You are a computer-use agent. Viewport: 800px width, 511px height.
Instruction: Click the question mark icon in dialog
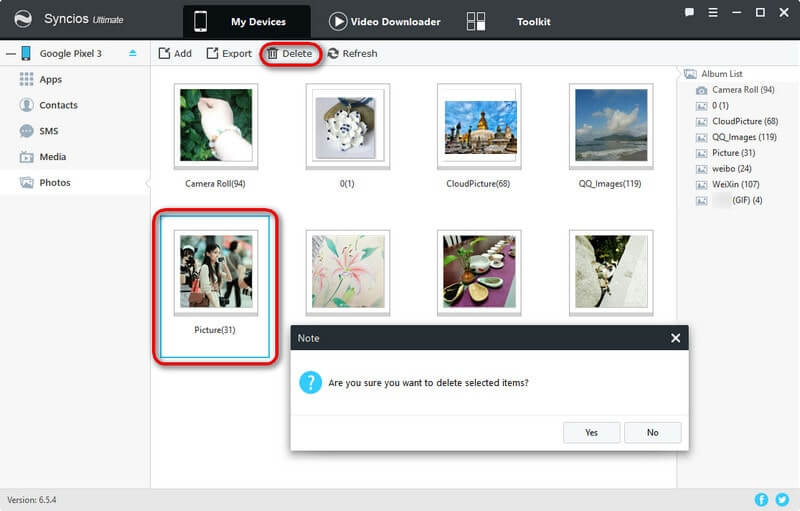pyautogui.click(x=310, y=382)
